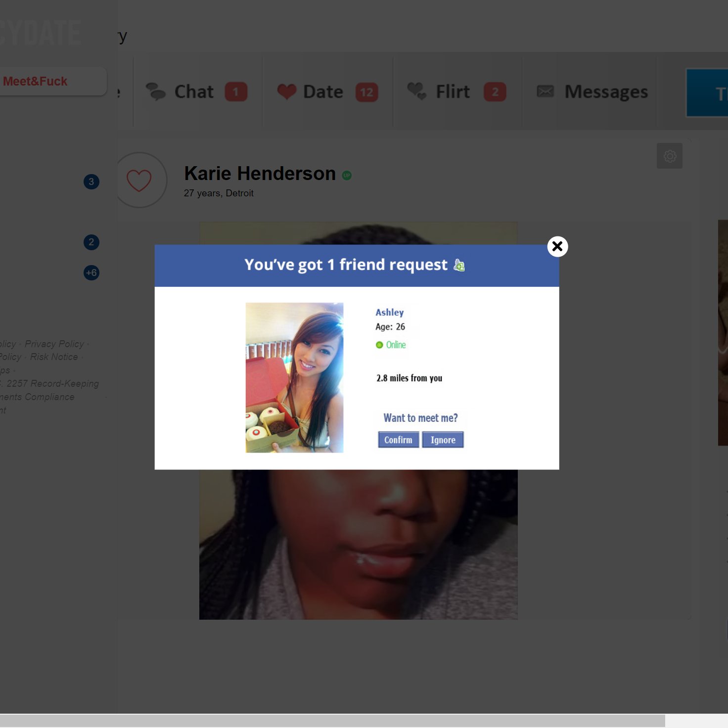The width and height of the screenshot is (728, 728).
Task: Click green UP badge beside Karie Henderson
Action: (347, 175)
